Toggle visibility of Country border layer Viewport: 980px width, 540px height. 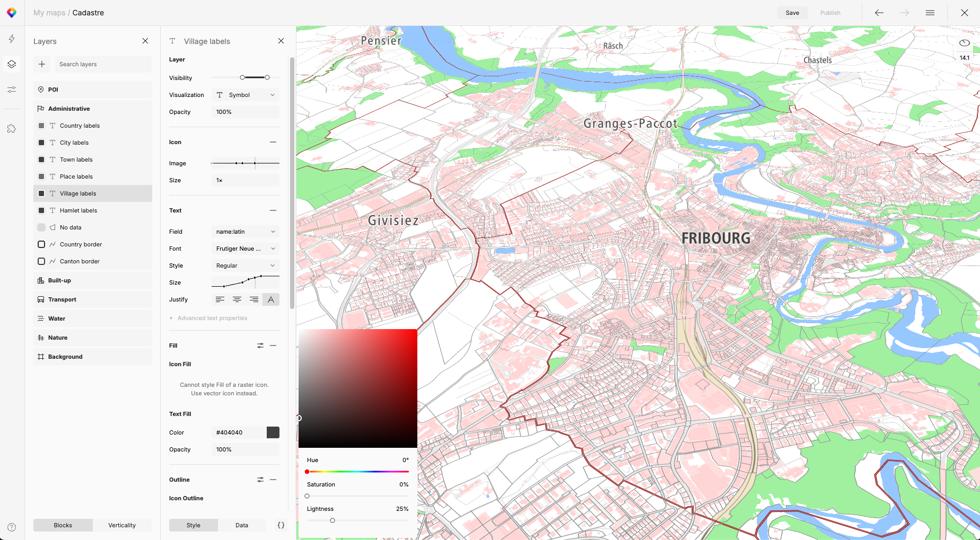point(41,244)
